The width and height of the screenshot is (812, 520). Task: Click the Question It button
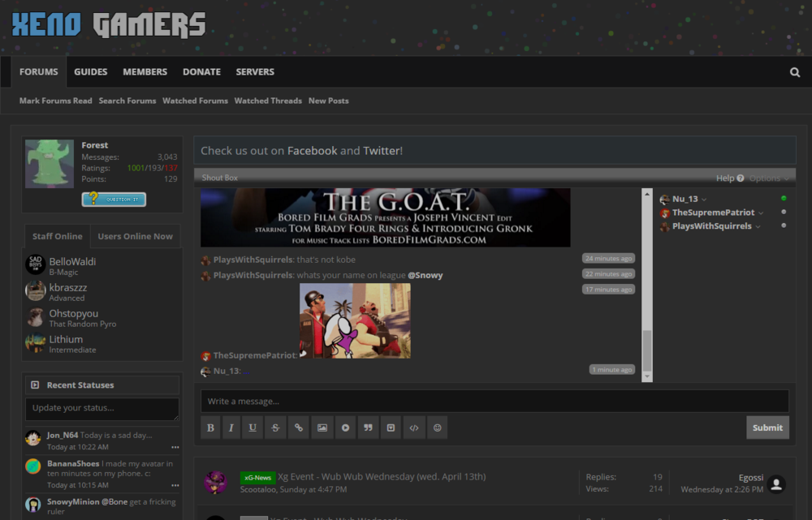(114, 200)
